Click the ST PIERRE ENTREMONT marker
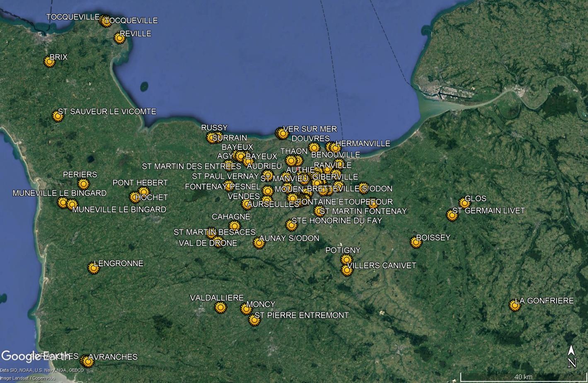This screenshot has height=383, width=588. pyautogui.click(x=254, y=320)
